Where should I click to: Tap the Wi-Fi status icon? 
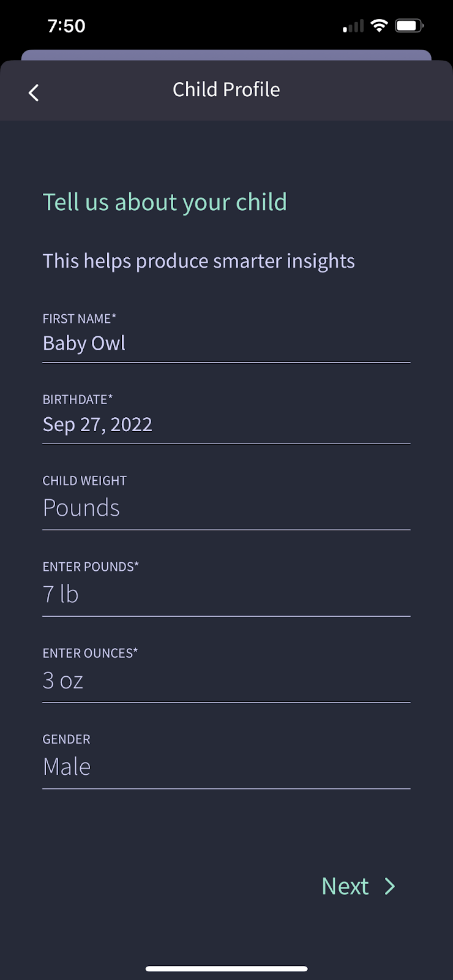(x=380, y=26)
